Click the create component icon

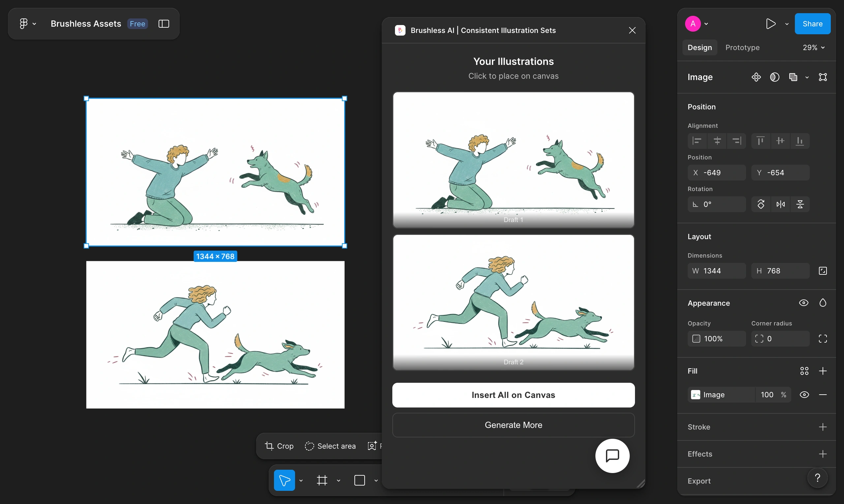pos(756,77)
